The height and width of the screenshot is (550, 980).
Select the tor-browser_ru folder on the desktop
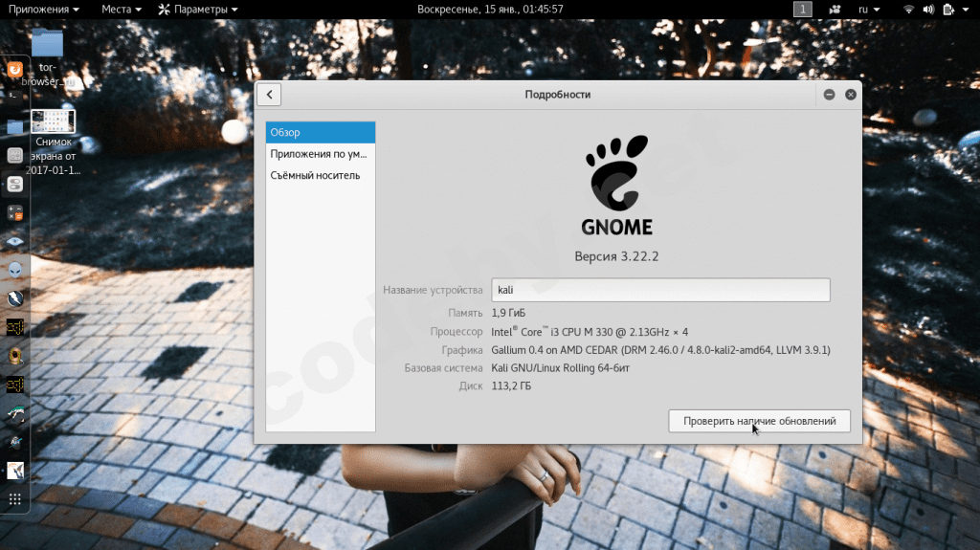pos(48,57)
